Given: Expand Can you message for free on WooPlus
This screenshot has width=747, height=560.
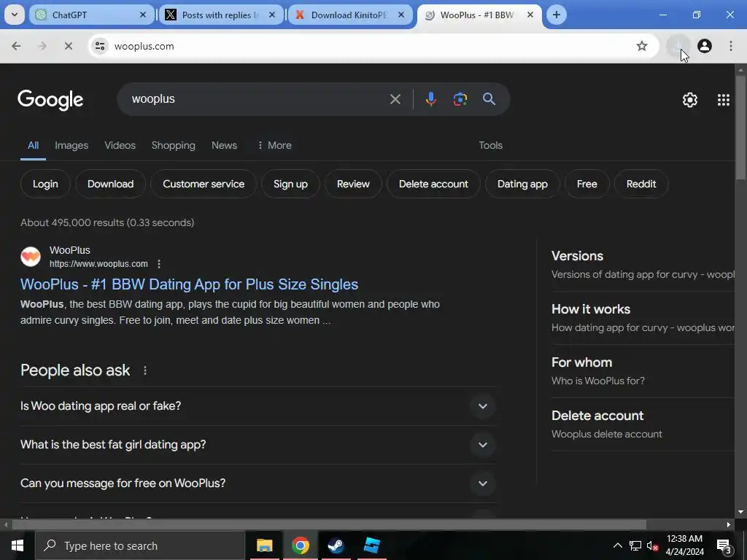Looking at the screenshot, I should tap(258, 483).
